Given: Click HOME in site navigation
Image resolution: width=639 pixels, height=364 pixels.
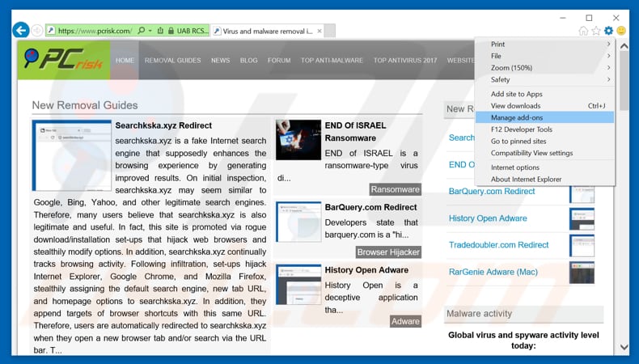Looking at the screenshot, I should click(x=125, y=61).
